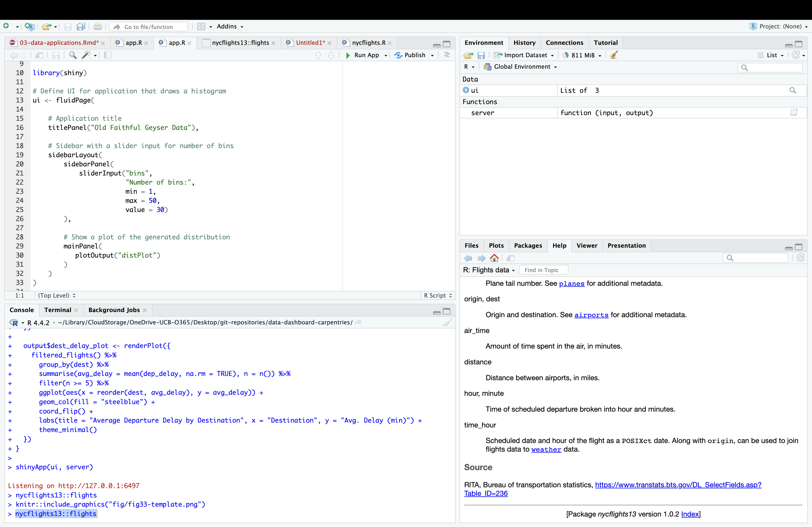Viewport: 812px width, 527px height.
Task: Click the Open an existing file folder icon
Action: (x=46, y=26)
